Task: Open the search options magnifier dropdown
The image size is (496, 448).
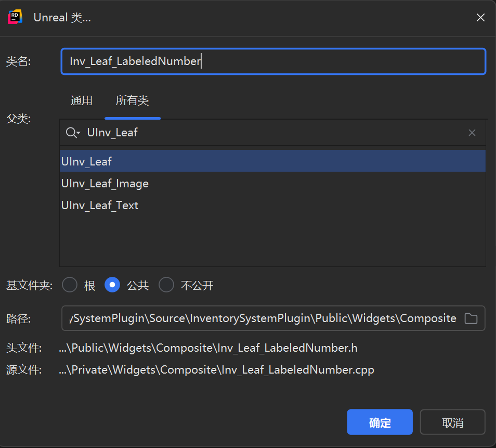Action: click(73, 132)
